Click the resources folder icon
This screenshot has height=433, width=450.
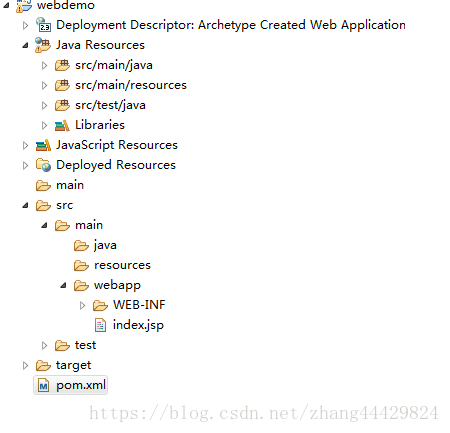click(x=81, y=265)
